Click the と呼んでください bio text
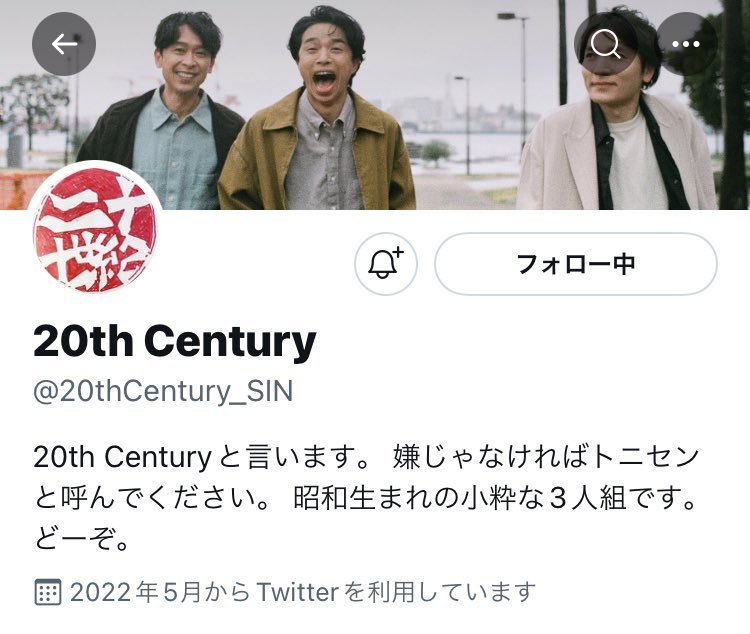Screen dimensions: 750x634 pyautogui.click(x=143, y=498)
